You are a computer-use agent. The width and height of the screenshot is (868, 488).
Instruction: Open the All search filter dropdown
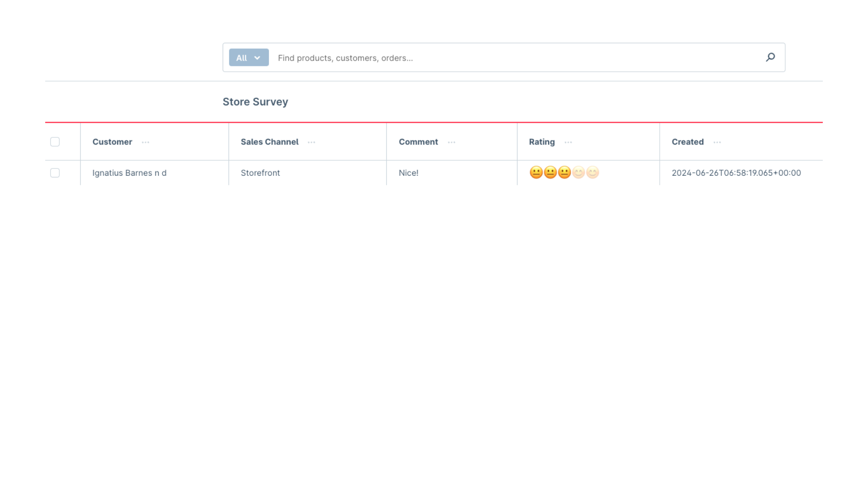pyautogui.click(x=249, y=57)
